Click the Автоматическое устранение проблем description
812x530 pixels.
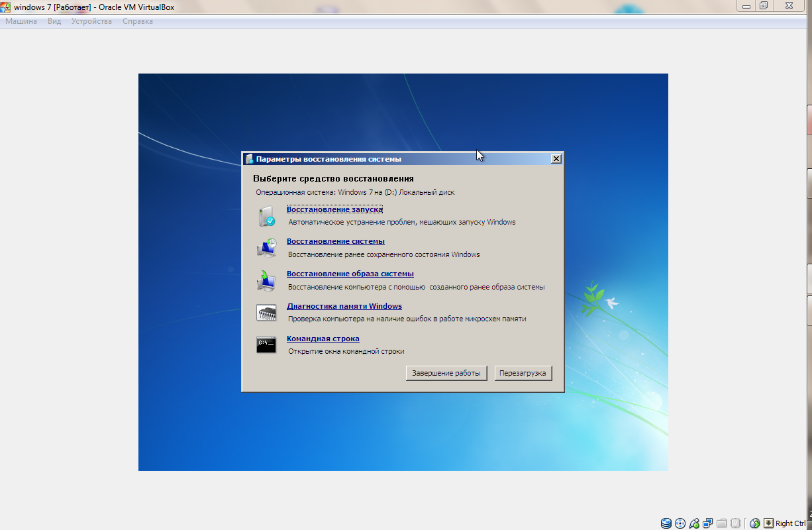coord(402,222)
